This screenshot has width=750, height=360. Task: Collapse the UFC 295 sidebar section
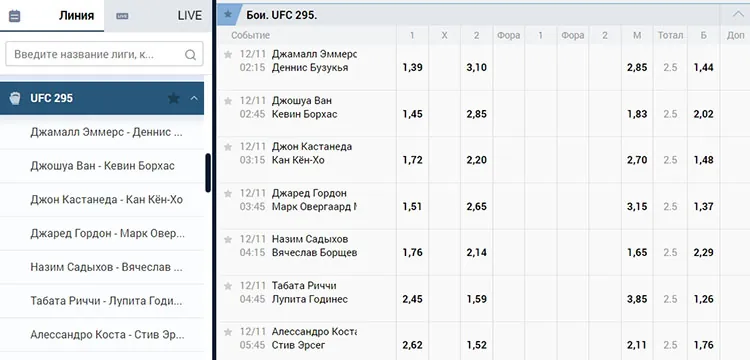(x=194, y=98)
